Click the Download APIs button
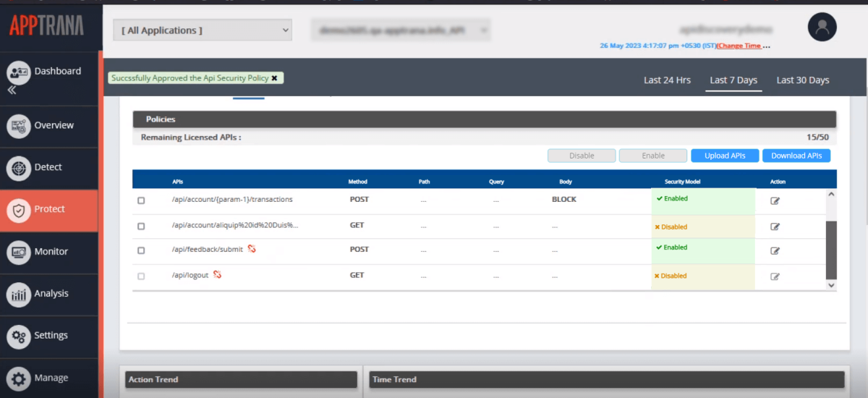Viewport: 868px width, 398px height. [796, 156]
